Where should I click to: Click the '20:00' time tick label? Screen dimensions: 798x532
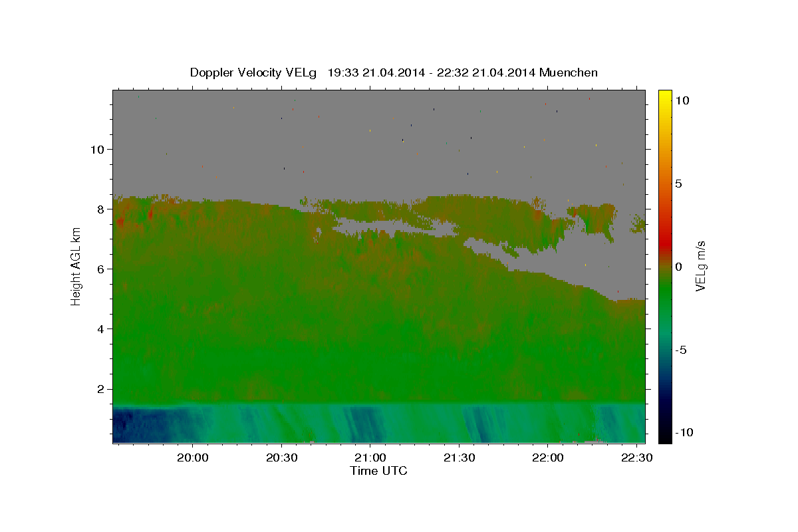193,458
